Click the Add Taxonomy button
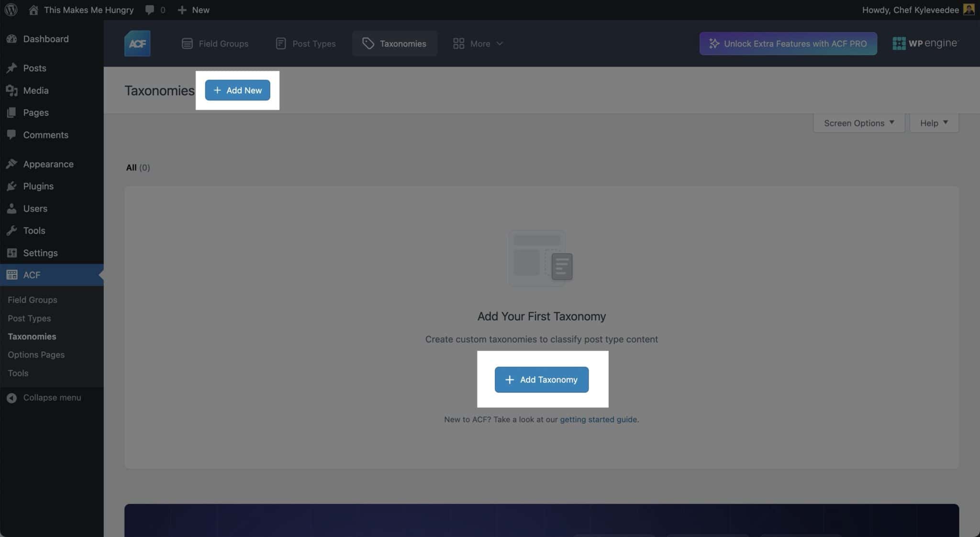The width and height of the screenshot is (980, 537). click(x=541, y=380)
